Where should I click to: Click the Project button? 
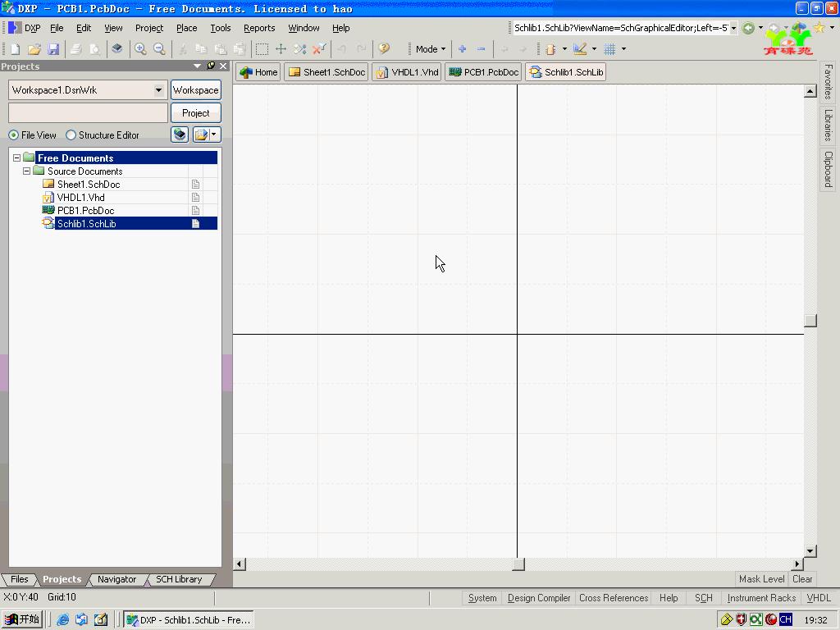coord(195,113)
